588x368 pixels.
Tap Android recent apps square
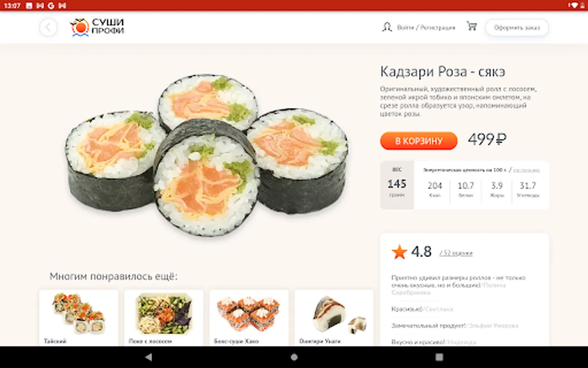point(439,357)
